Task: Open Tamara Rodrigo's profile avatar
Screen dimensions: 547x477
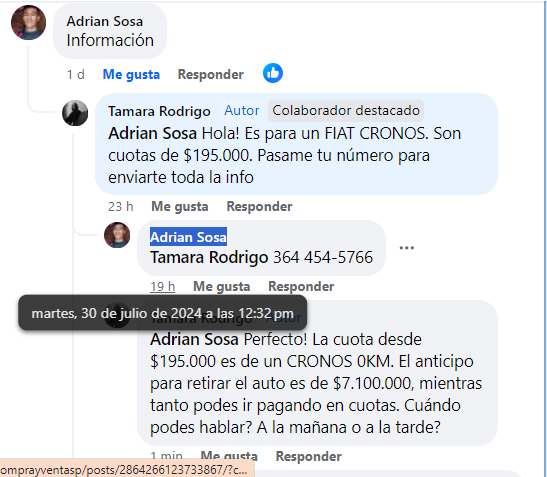Action: pyautogui.click(x=75, y=113)
